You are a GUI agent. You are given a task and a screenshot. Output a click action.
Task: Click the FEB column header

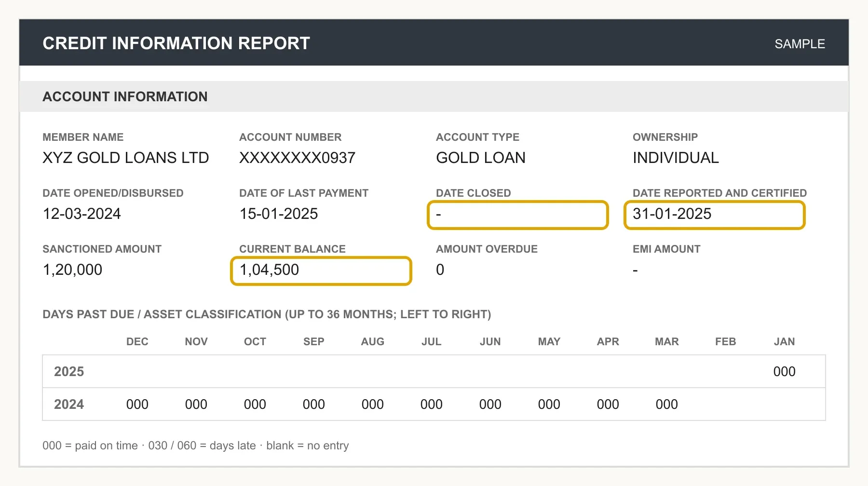tap(725, 341)
